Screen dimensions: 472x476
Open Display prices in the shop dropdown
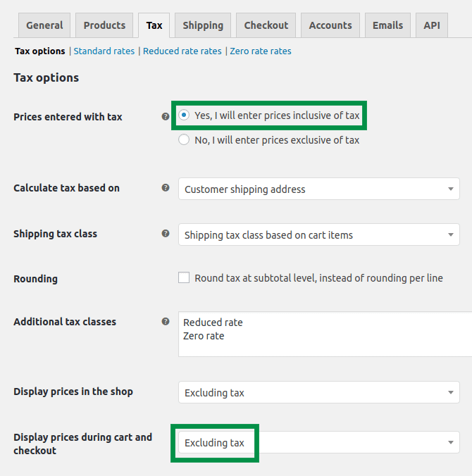319,392
